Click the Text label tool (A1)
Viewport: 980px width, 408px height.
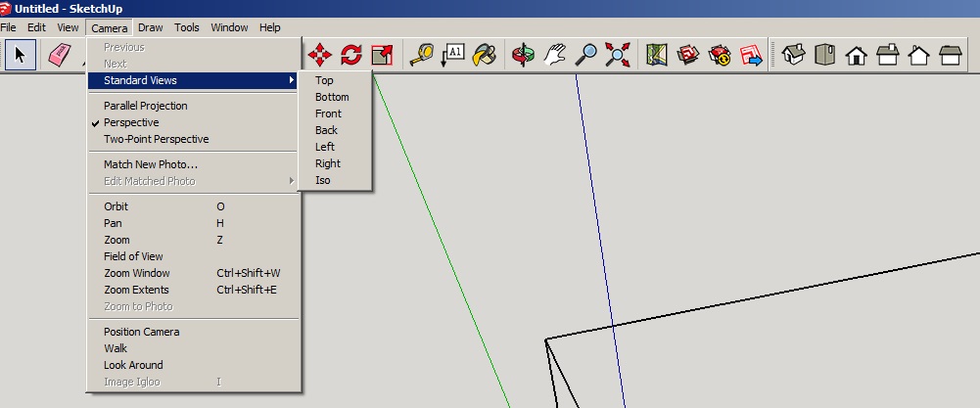pos(453,55)
